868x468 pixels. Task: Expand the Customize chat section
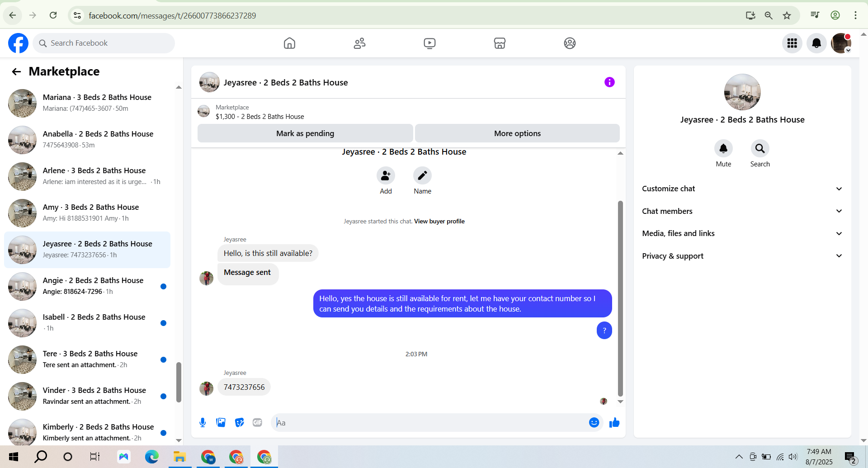tap(742, 189)
